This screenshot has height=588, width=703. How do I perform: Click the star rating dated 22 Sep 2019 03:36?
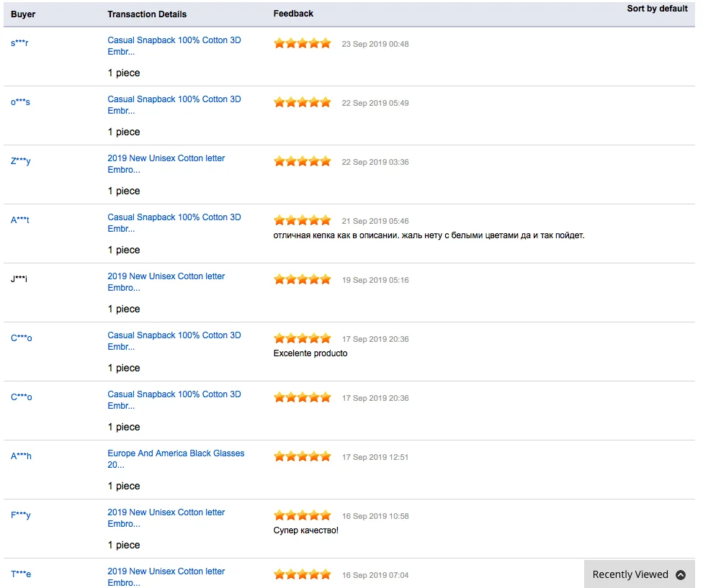click(303, 161)
